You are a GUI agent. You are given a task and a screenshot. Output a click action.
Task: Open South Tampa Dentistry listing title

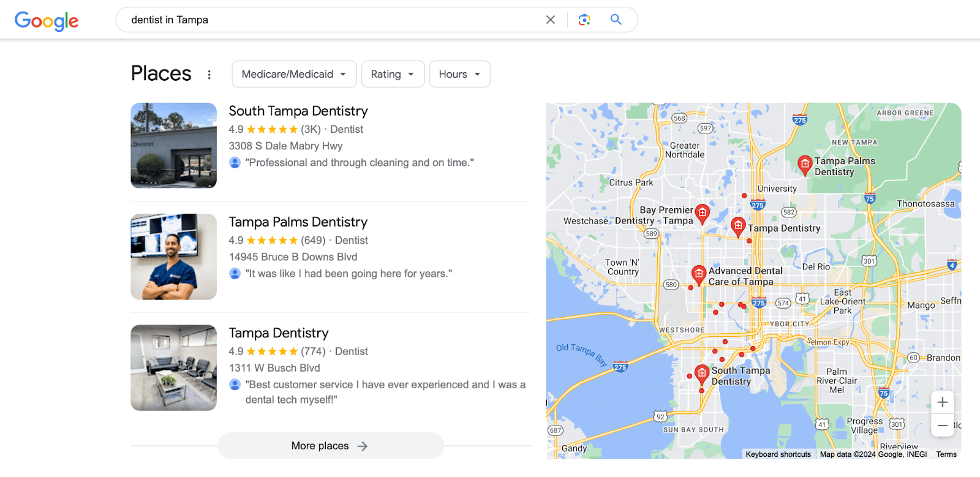298,111
